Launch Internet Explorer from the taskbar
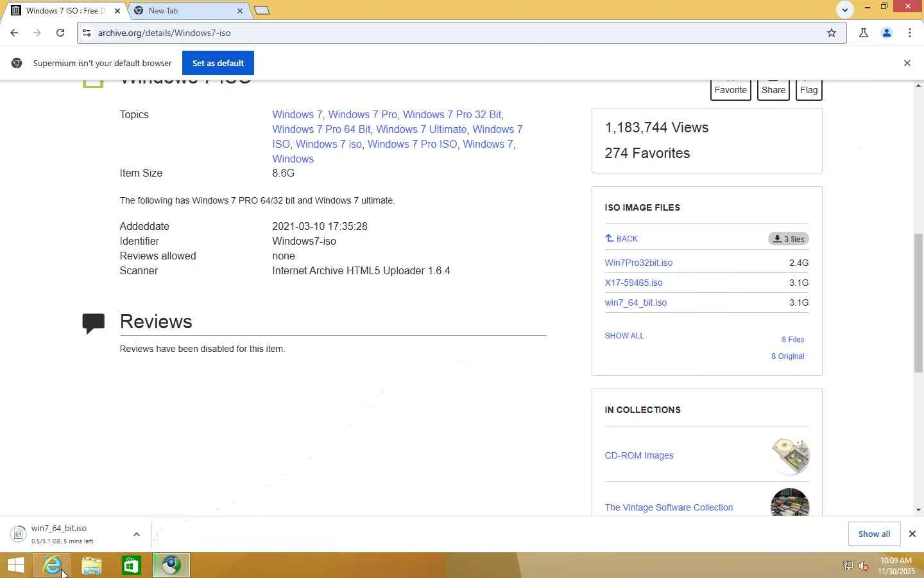The image size is (924, 578). pyautogui.click(x=53, y=565)
